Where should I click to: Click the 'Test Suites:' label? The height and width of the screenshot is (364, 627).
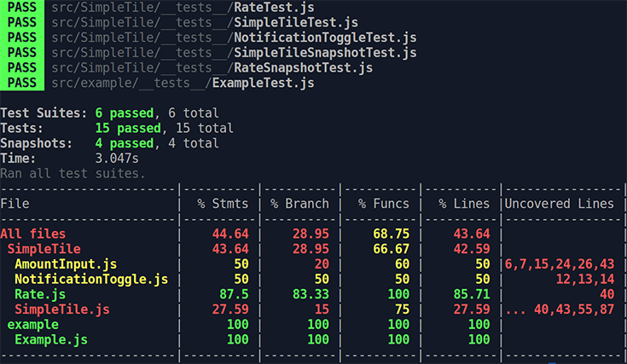(x=44, y=113)
